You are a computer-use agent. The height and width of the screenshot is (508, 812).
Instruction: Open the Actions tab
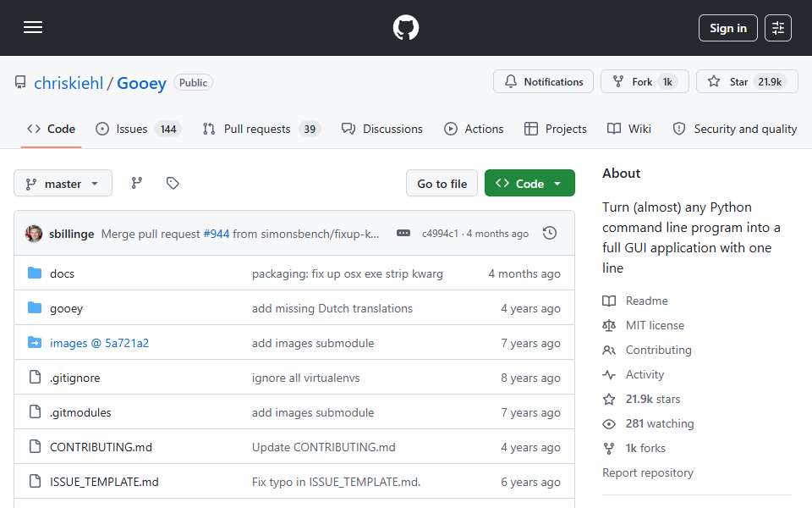474,129
